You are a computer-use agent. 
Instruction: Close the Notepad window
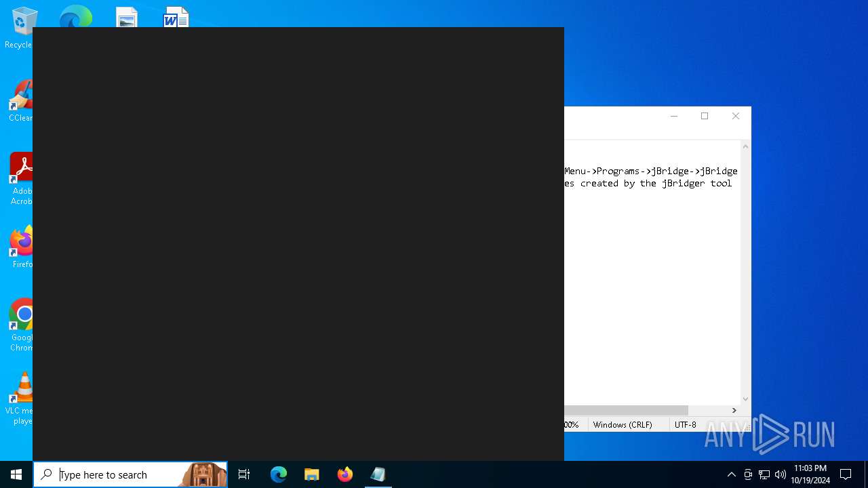736,116
